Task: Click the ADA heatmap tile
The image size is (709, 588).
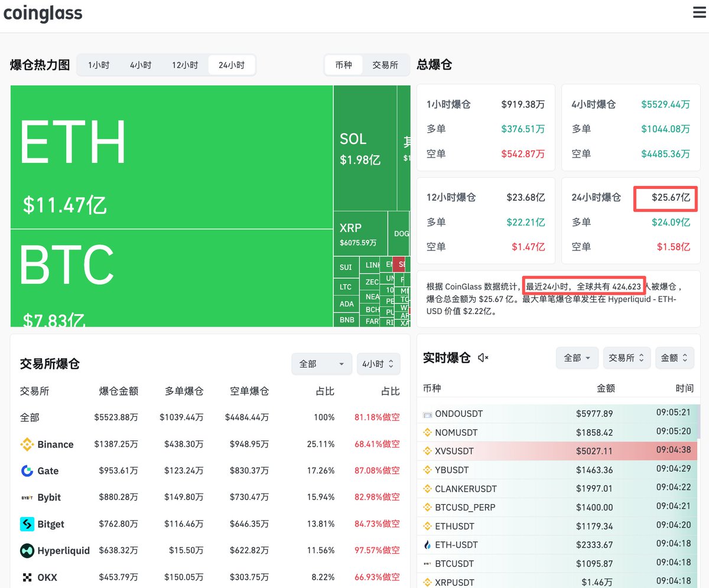Action: tap(346, 304)
